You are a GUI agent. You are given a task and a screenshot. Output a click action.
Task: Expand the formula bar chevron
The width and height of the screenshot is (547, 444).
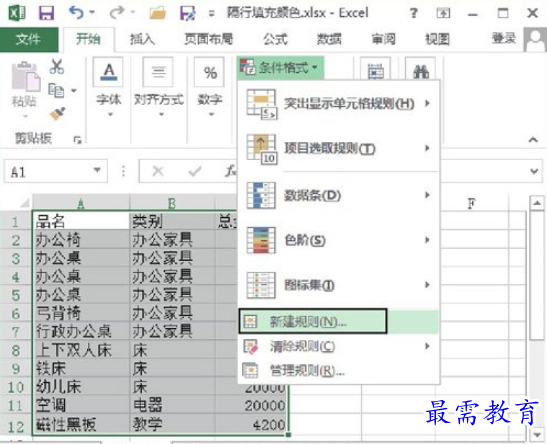(534, 171)
